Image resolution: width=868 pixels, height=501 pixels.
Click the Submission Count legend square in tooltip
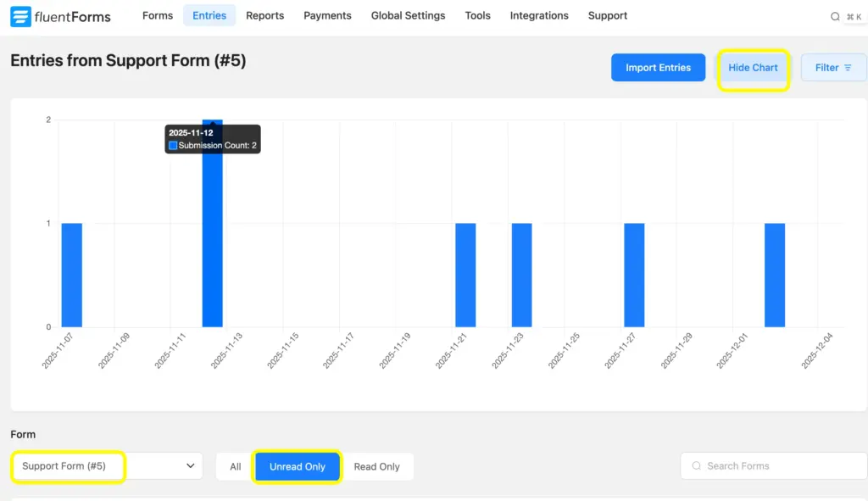(173, 146)
